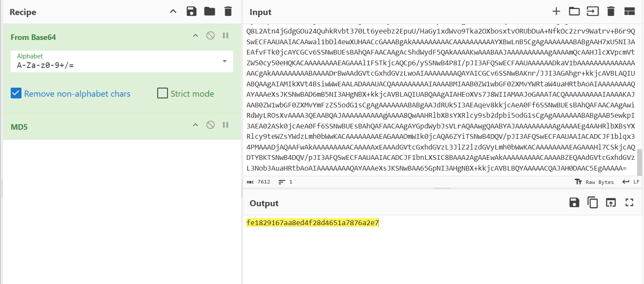644x284 pixels.
Task: Load a saved recipe from the library
Action: click(209, 11)
